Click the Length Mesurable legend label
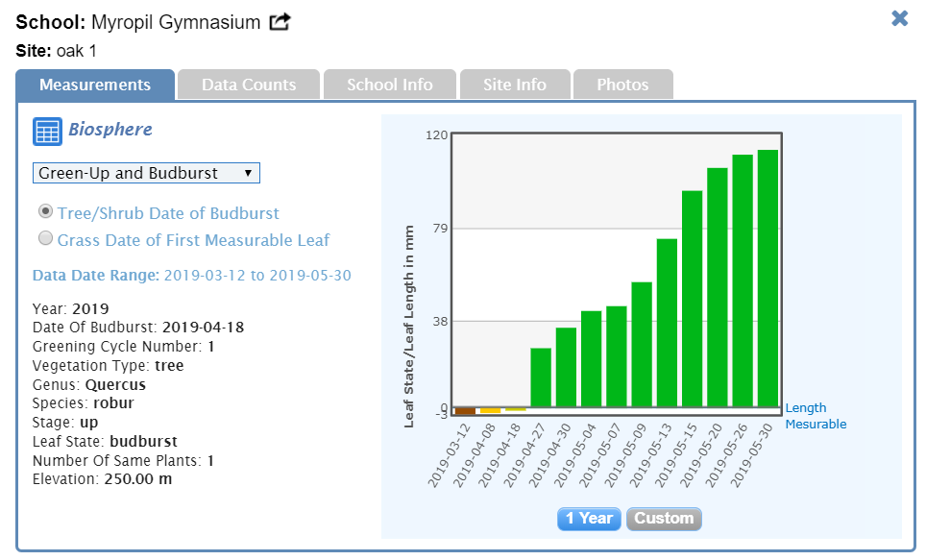Image resolution: width=926 pixels, height=560 pixels. (x=816, y=416)
